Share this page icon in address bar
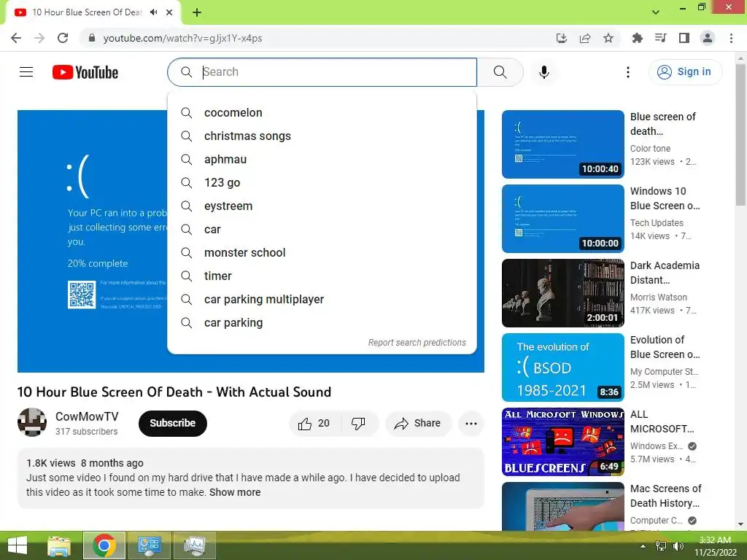747x560 pixels. 585,38
